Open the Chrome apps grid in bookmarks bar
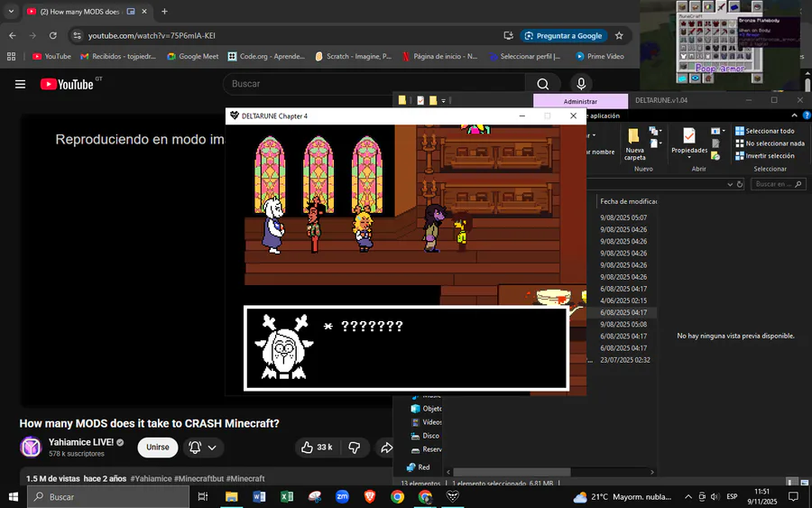The width and height of the screenshot is (812, 508). pyautogui.click(x=11, y=57)
